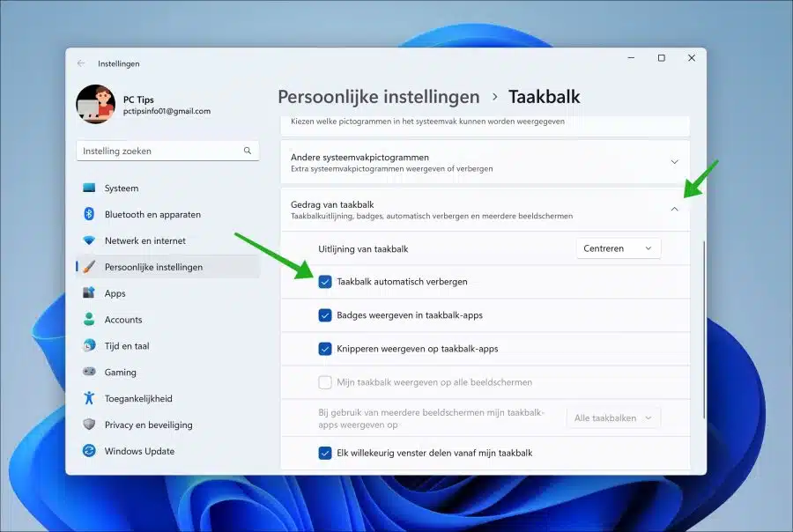Click Mijn taakbalk weergeven op alle beeldschermen checkbox
Viewport: 793px width, 532px height.
coord(325,382)
